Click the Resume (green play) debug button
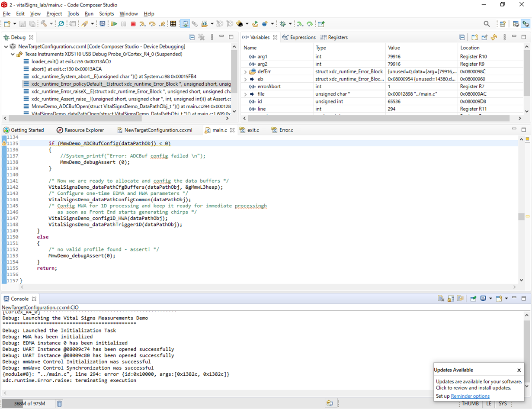The height and width of the screenshot is (409, 532). (x=114, y=24)
